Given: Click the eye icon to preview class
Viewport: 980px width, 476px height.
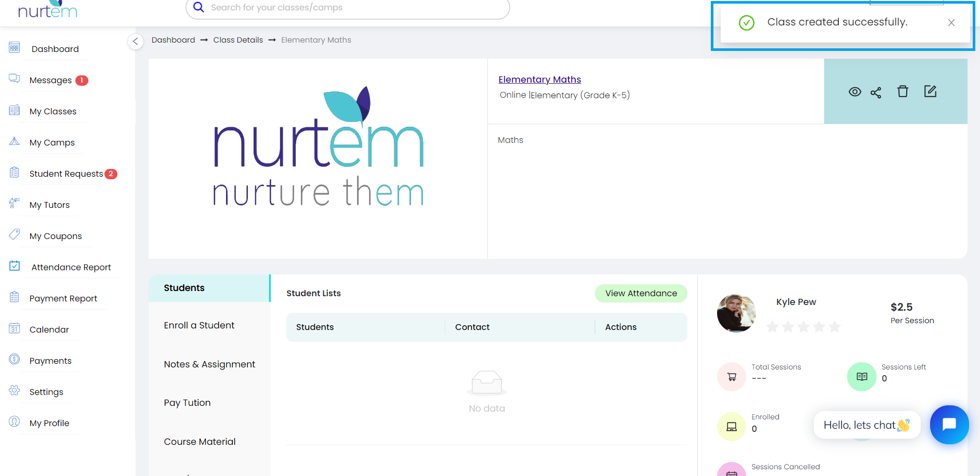Looking at the screenshot, I should pyautogui.click(x=855, y=92).
